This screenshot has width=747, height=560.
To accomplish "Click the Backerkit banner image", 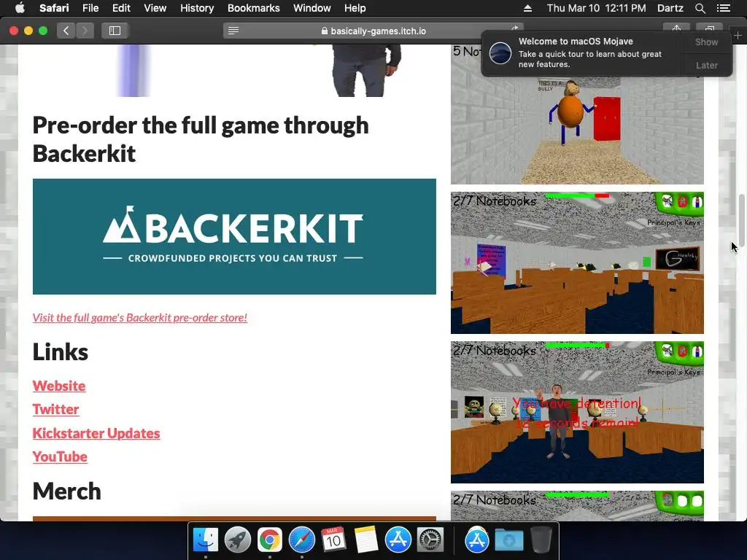I will coord(234,237).
